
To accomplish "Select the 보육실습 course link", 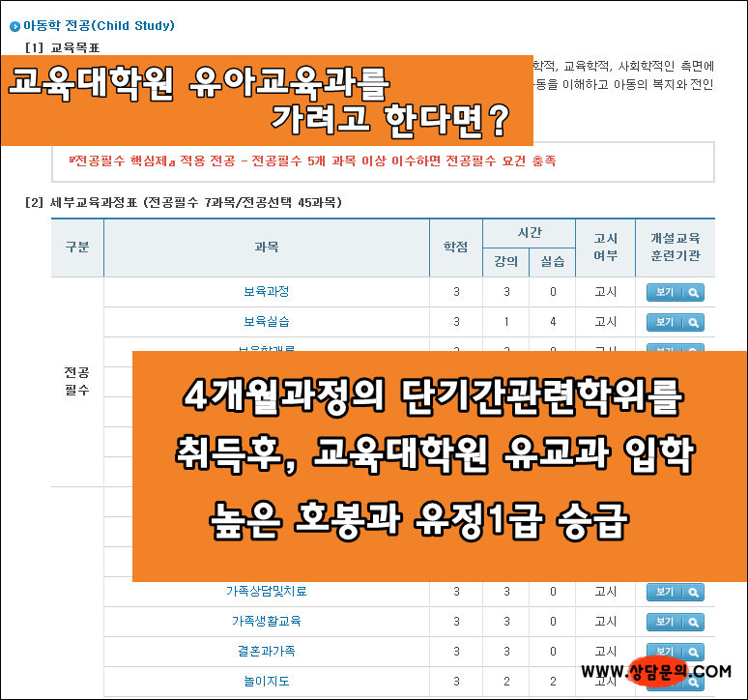I will tap(266, 322).
